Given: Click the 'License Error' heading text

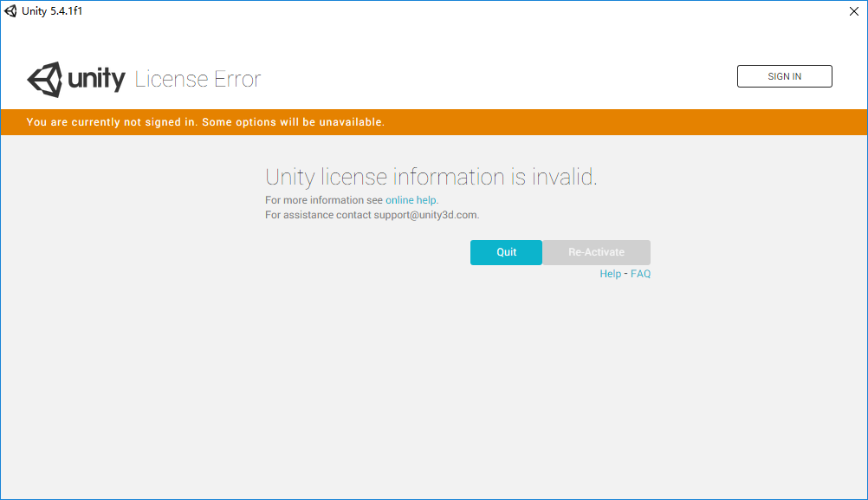Looking at the screenshot, I should click(198, 79).
